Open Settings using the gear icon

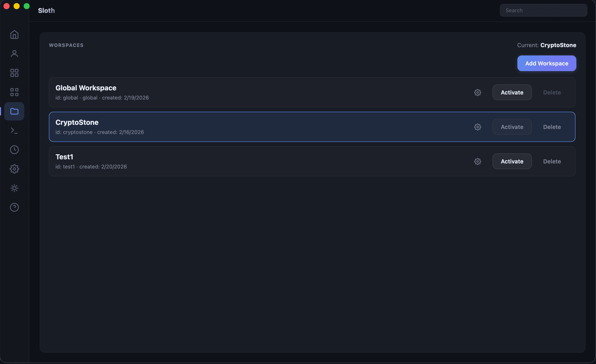pyautogui.click(x=14, y=169)
